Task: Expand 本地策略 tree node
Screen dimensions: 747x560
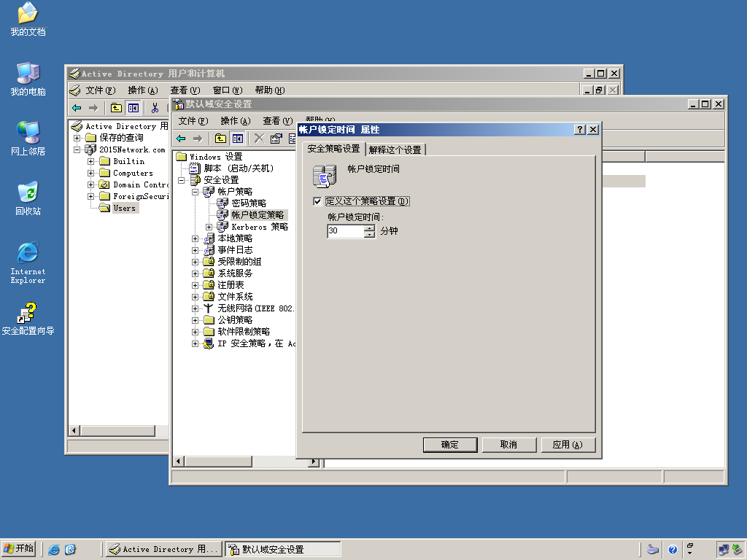Action: tap(195, 238)
